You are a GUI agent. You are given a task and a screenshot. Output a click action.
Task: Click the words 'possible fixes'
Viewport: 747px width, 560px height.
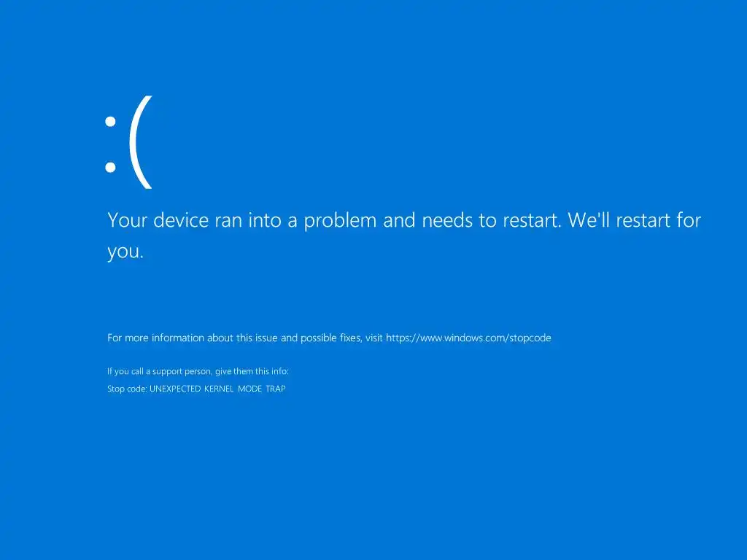pyautogui.click(x=331, y=338)
